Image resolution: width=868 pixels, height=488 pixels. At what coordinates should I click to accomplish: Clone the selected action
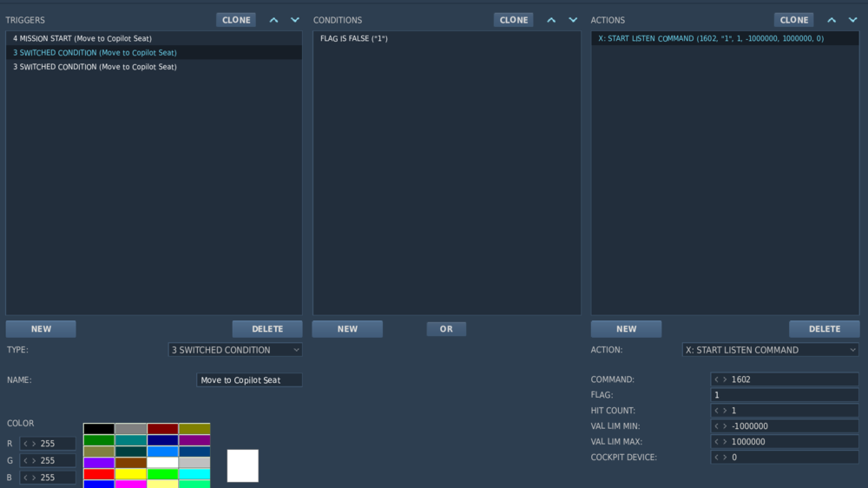[794, 20]
